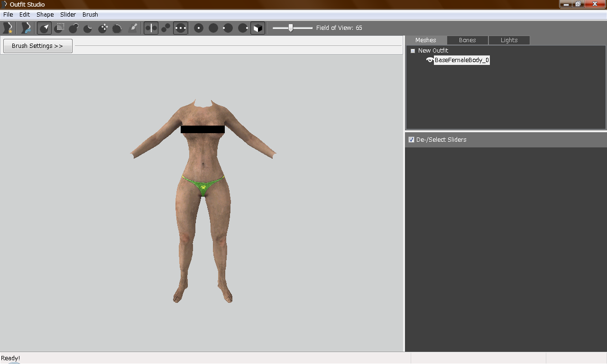Toggle the perspective cube view button
This screenshot has height=364, width=607.
pyautogui.click(x=258, y=28)
